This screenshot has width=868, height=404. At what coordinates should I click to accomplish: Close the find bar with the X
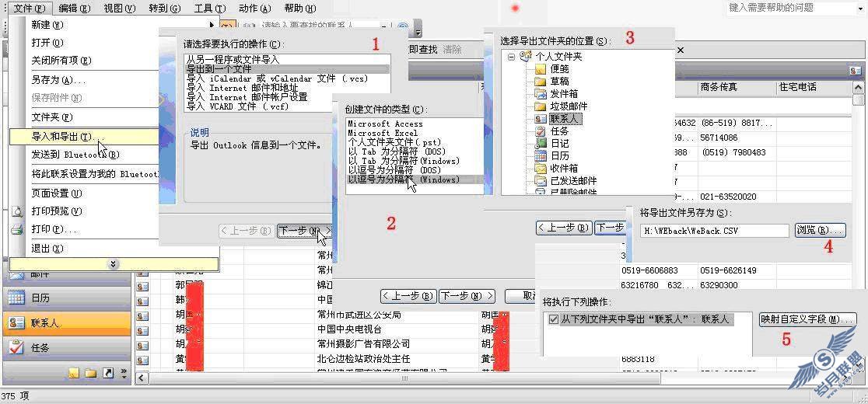pyautogui.click(x=681, y=50)
